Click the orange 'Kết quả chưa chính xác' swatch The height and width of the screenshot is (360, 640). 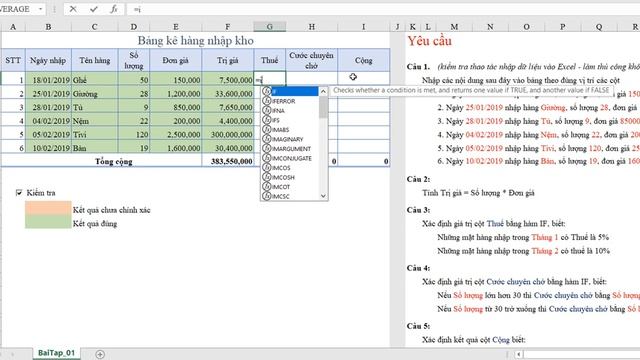click(48, 207)
